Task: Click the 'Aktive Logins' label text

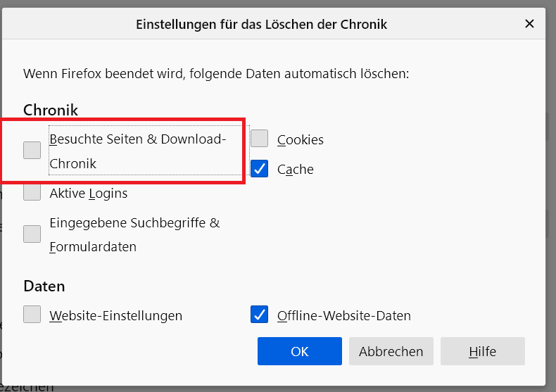Action: pos(89,194)
